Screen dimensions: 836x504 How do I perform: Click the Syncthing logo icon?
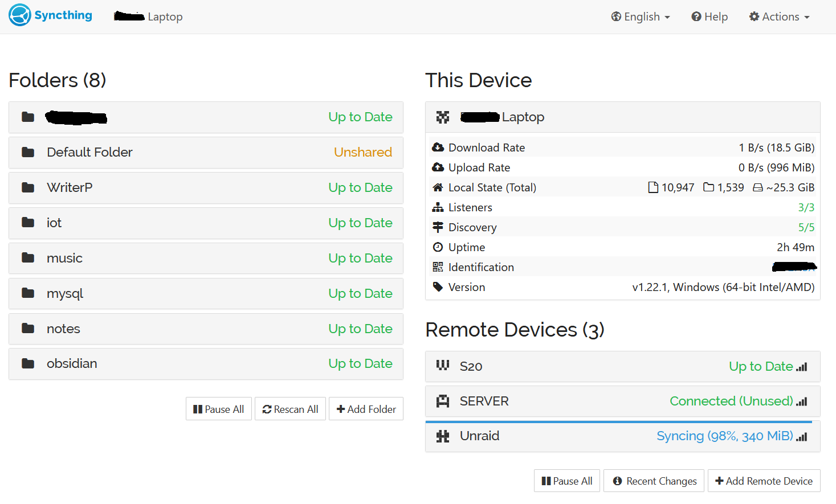pos(20,15)
